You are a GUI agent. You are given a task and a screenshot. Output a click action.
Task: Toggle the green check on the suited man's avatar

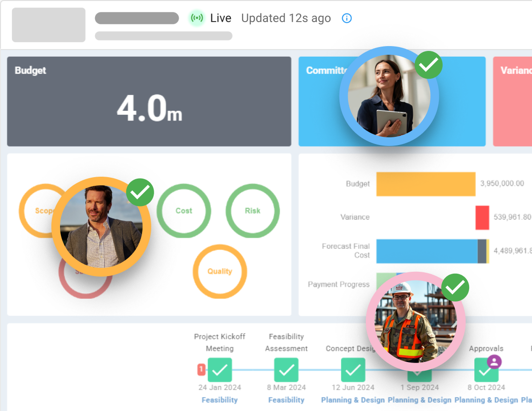140,192
